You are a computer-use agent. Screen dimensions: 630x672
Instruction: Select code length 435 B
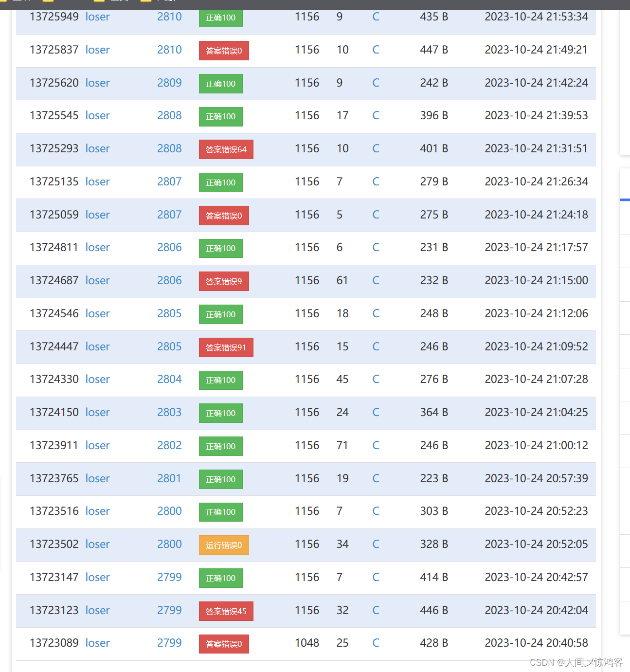[434, 17]
